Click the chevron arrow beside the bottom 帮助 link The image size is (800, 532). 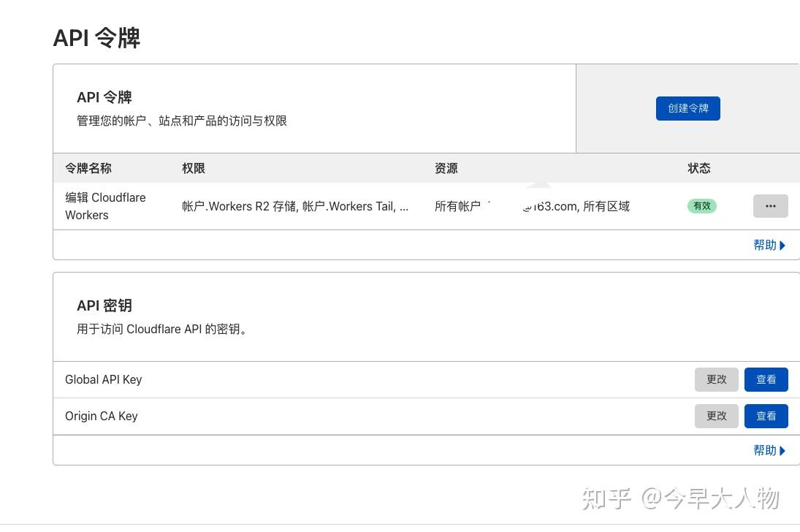[783, 450]
